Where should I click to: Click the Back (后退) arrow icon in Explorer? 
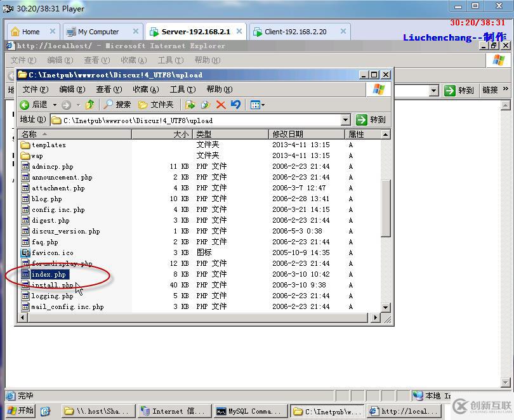(25, 105)
